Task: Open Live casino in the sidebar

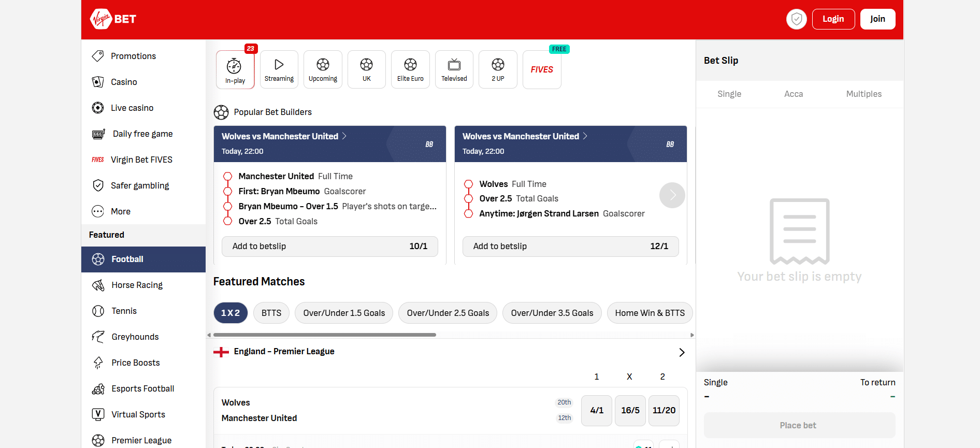Action: 143,108
